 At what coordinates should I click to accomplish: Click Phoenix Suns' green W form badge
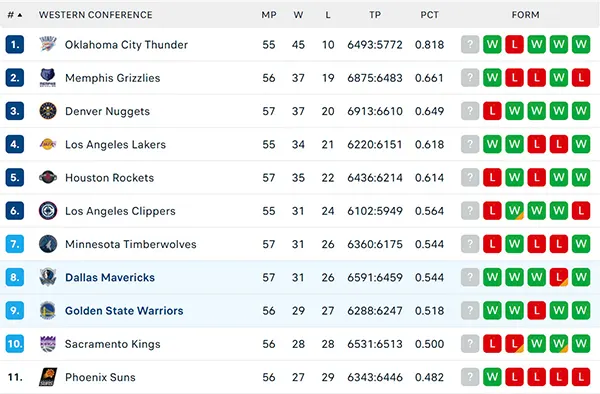pyautogui.click(x=492, y=377)
